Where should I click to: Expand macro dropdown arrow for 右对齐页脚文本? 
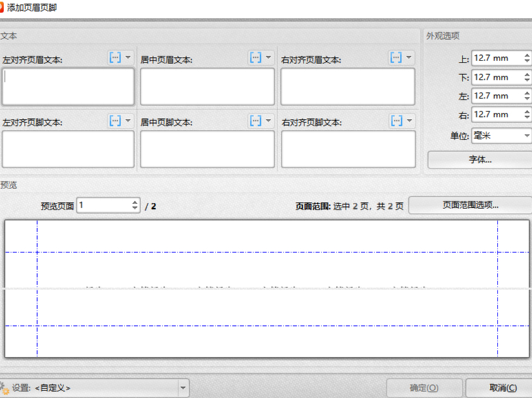(x=409, y=120)
